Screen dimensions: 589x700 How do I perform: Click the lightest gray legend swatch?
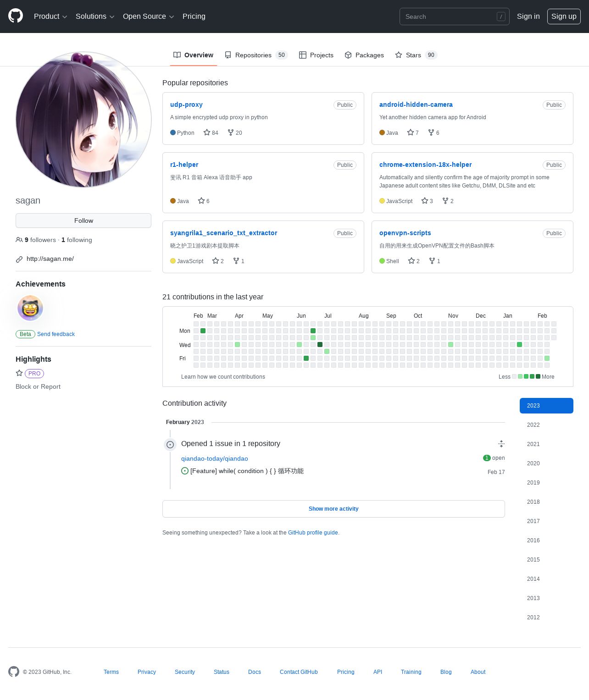coord(514,376)
